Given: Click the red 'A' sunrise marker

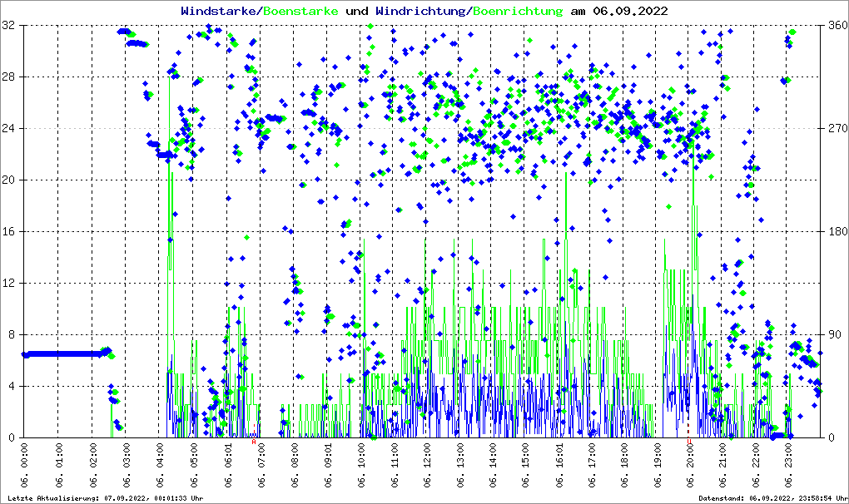Looking at the screenshot, I should click(x=254, y=442).
